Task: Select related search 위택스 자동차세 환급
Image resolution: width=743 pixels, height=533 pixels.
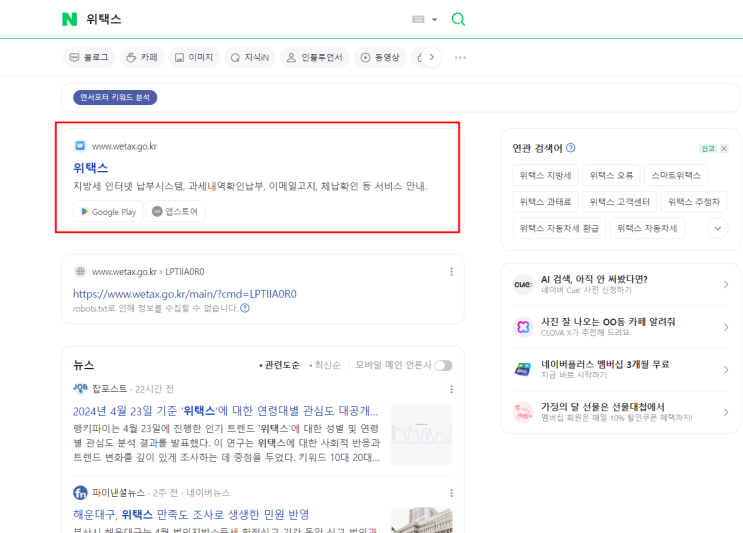Action: point(559,228)
